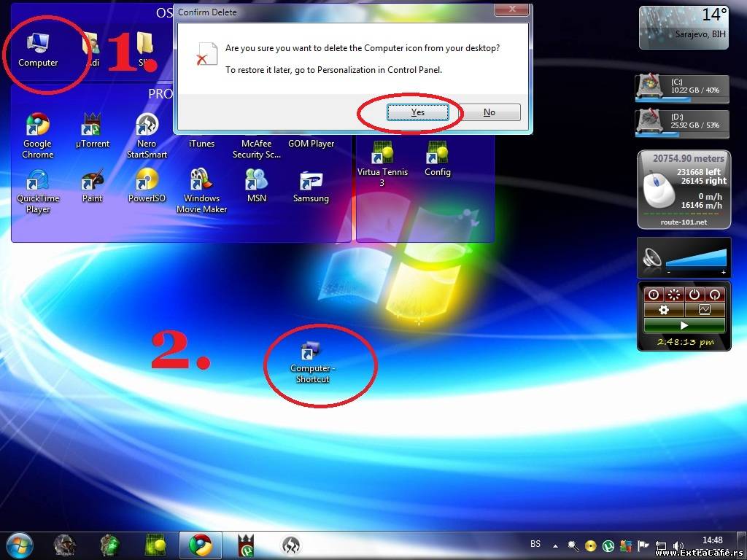
Task: Cancel deletion with the No button
Action: point(489,112)
